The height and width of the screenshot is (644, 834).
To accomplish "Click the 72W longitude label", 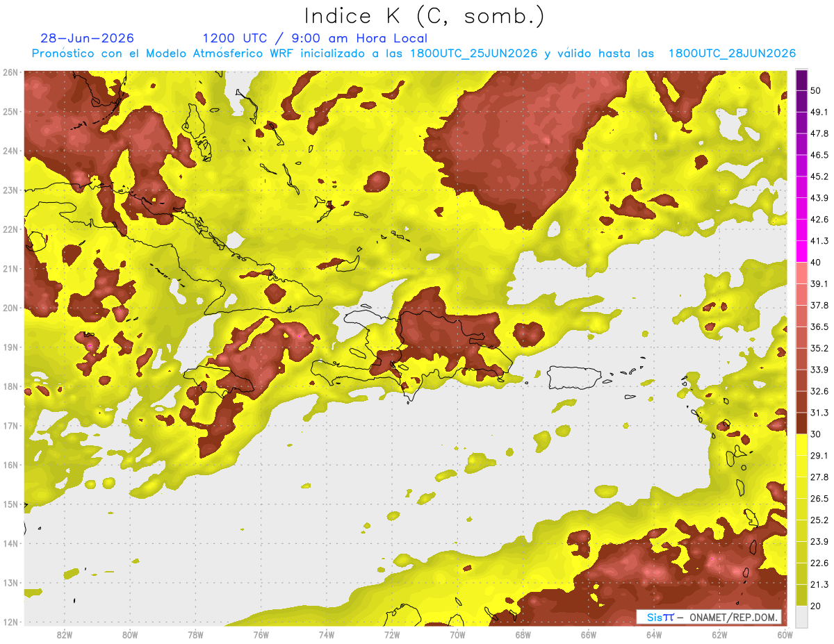I will 392,635.
